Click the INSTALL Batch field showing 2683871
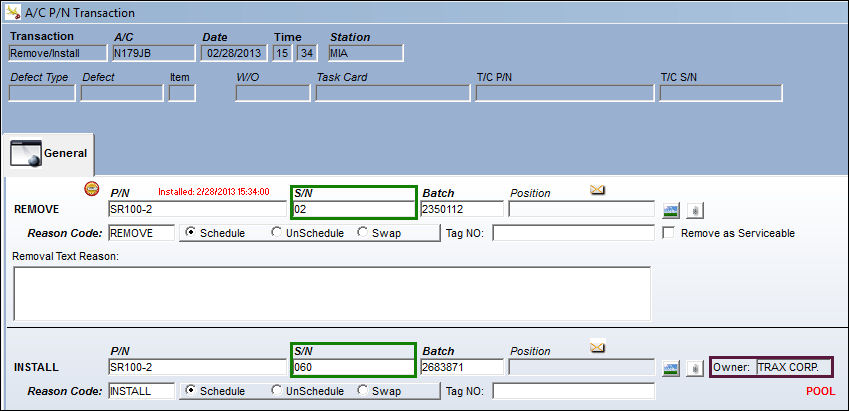Screen dimensions: 849x411 [462, 367]
